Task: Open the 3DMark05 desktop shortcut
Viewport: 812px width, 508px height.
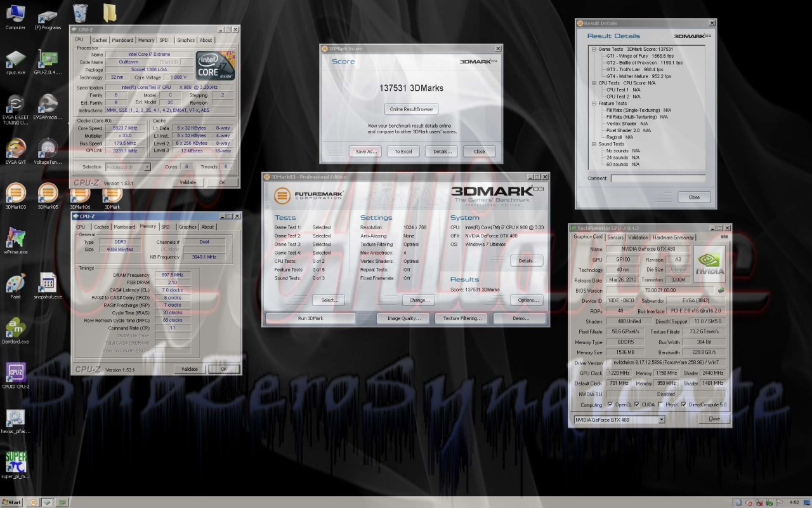Action: click(x=48, y=194)
